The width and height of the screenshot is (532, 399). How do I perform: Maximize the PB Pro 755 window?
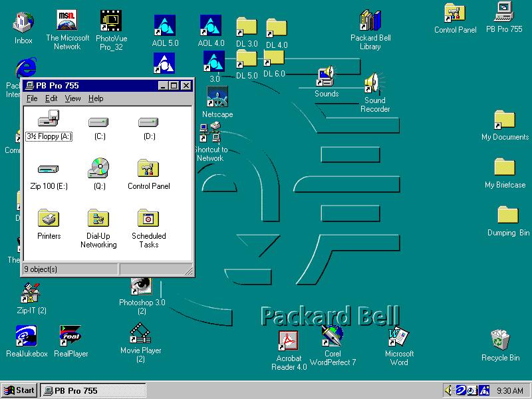tap(174, 86)
